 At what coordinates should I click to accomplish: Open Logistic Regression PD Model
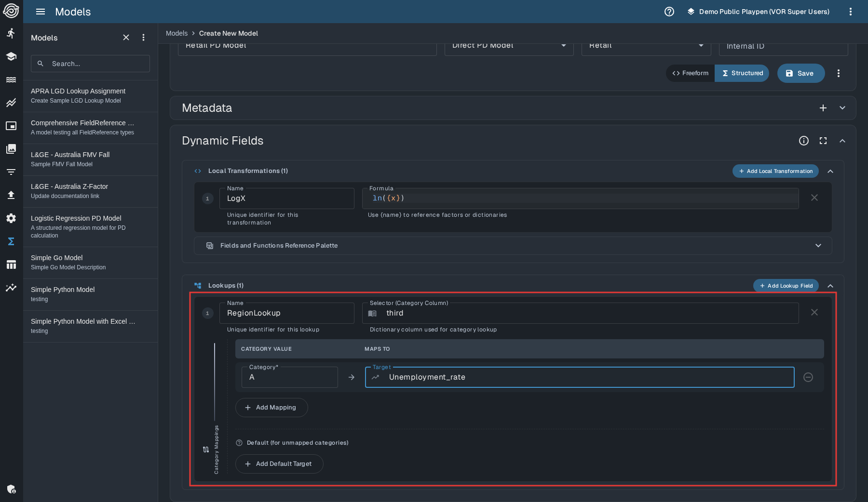[76, 218]
